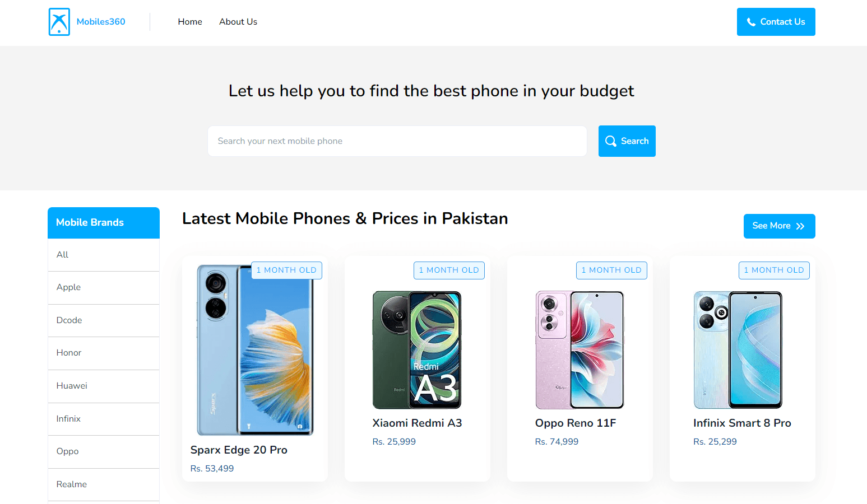Open the Infinix Smart 8 Pro picture
Screen dimensions: 867x504
[x=738, y=350]
